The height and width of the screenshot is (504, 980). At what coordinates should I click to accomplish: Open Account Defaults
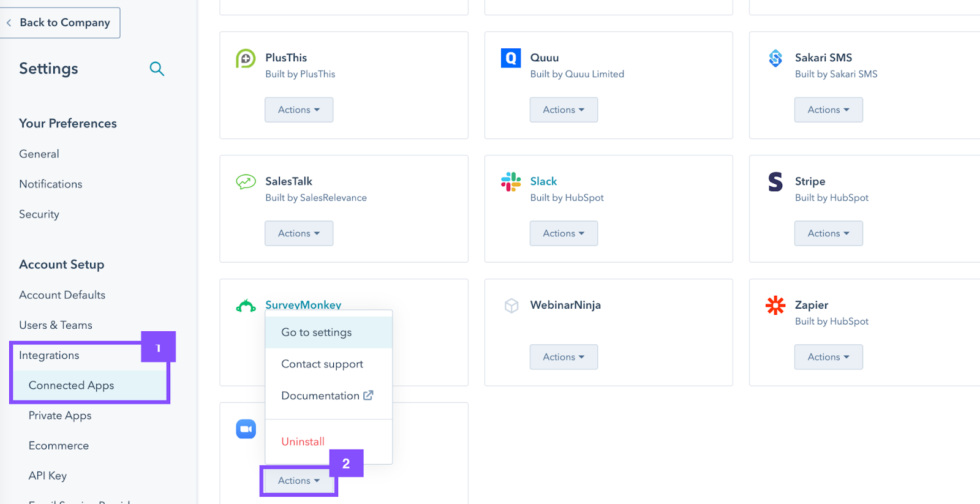point(62,295)
